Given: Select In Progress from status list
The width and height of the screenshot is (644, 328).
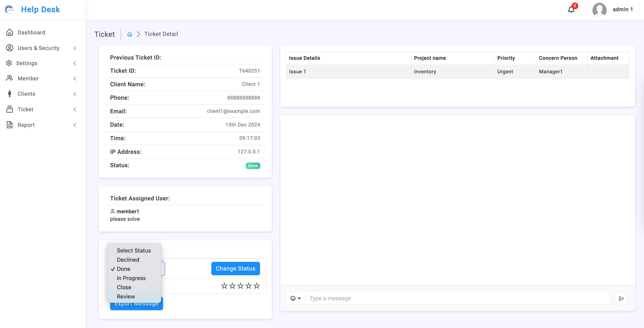Looking at the screenshot, I should [x=131, y=278].
